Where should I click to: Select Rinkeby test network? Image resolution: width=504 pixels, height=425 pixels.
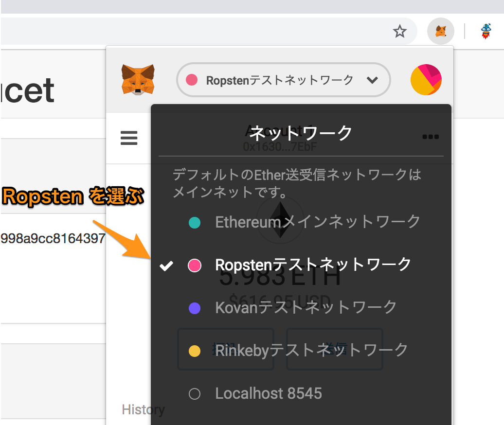(x=302, y=351)
